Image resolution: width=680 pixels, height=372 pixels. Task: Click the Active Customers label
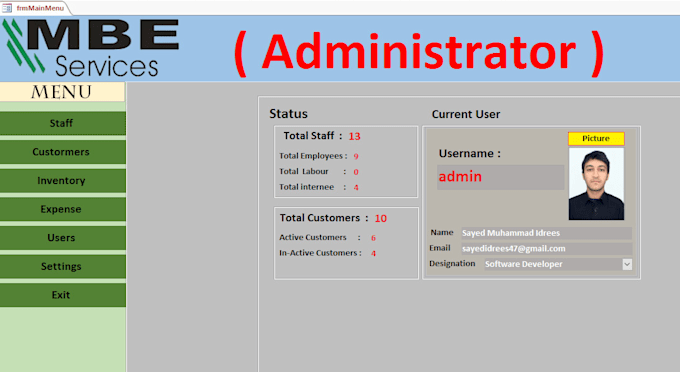tap(313, 238)
